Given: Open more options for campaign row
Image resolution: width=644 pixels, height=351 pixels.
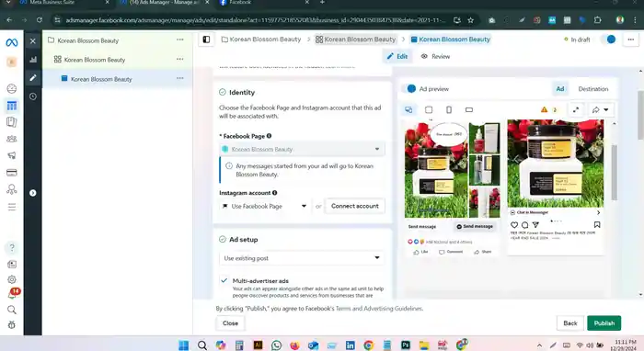Looking at the screenshot, I should (180, 40).
